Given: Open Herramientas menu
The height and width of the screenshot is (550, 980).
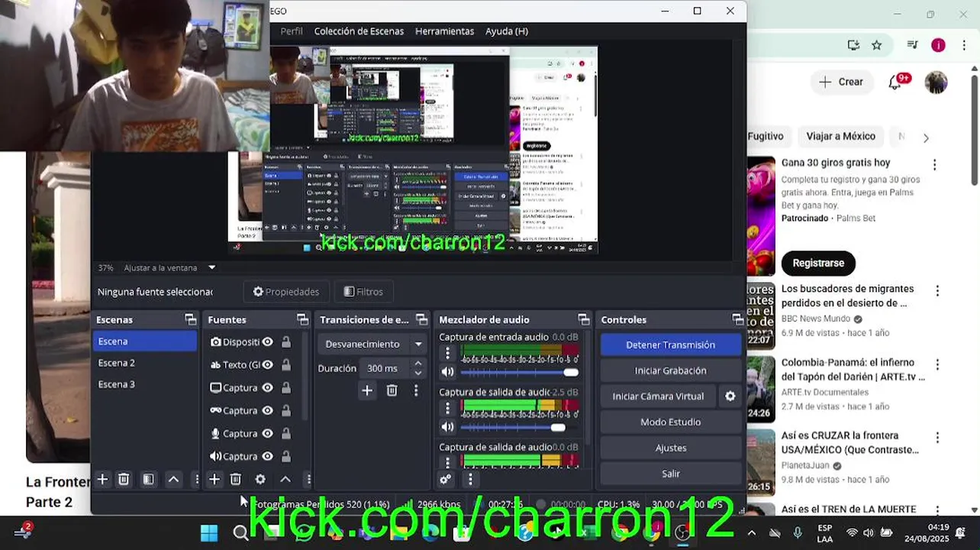Looking at the screenshot, I should pos(444,31).
